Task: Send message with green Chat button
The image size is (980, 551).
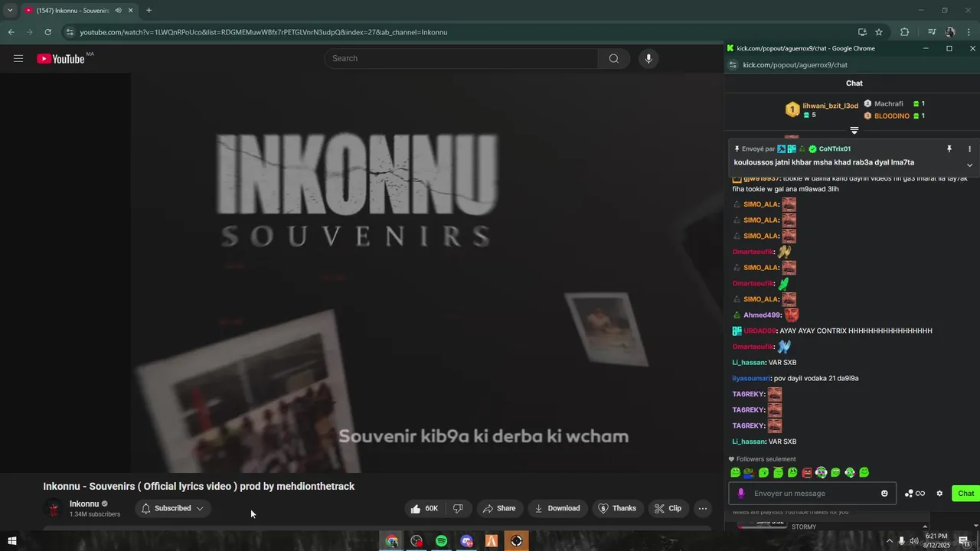Action: (x=965, y=494)
